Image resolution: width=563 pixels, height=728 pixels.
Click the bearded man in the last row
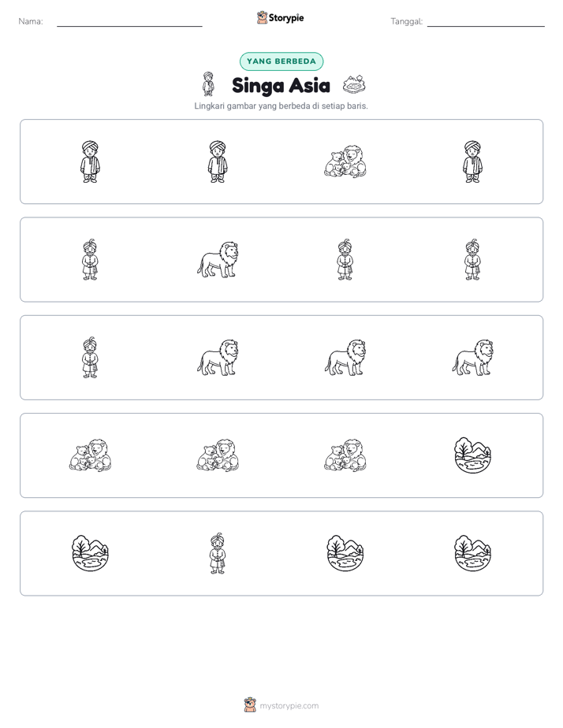[218, 553]
